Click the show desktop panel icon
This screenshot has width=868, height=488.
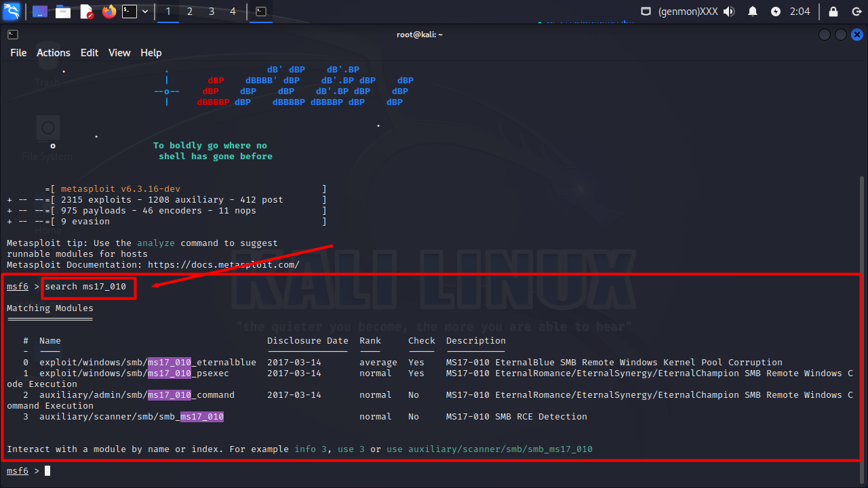pyautogui.click(x=40, y=12)
